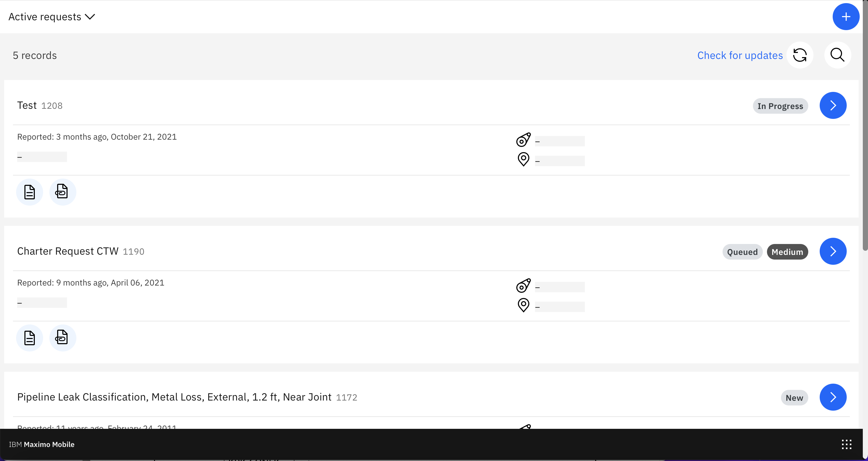The height and width of the screenshot is (461, 868).
Task: Click the asset icon in Test request
Action: tap(523, 140)
